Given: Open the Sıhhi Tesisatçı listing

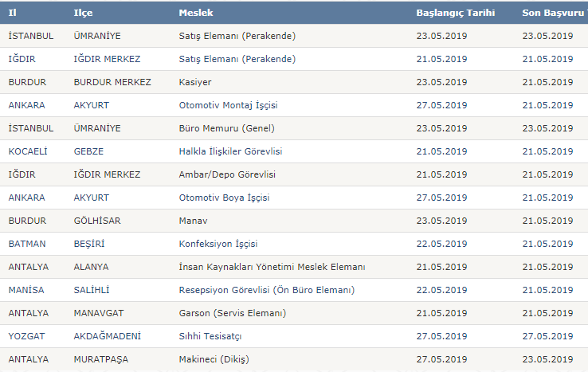Looking at the screenshot, I should coord(210,336).
